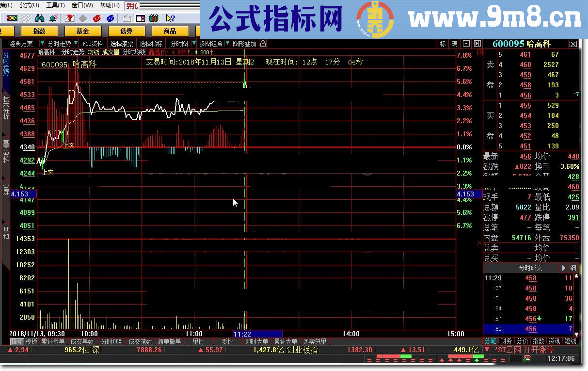Switch to the 模板 bottom tab
This screenshot has width=588, height=371.
coord(32,341)
